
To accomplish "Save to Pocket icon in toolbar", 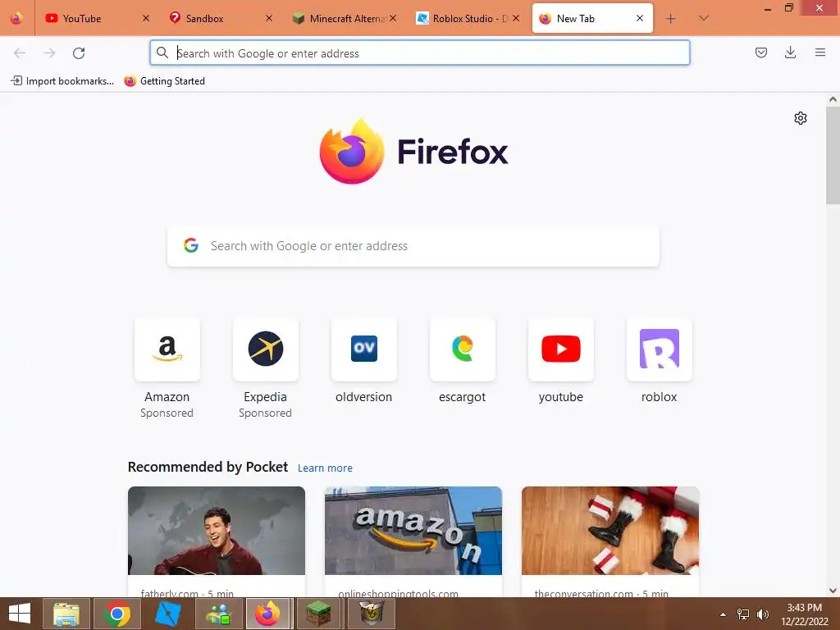I will pyautogui.click(x=760, y=52).
